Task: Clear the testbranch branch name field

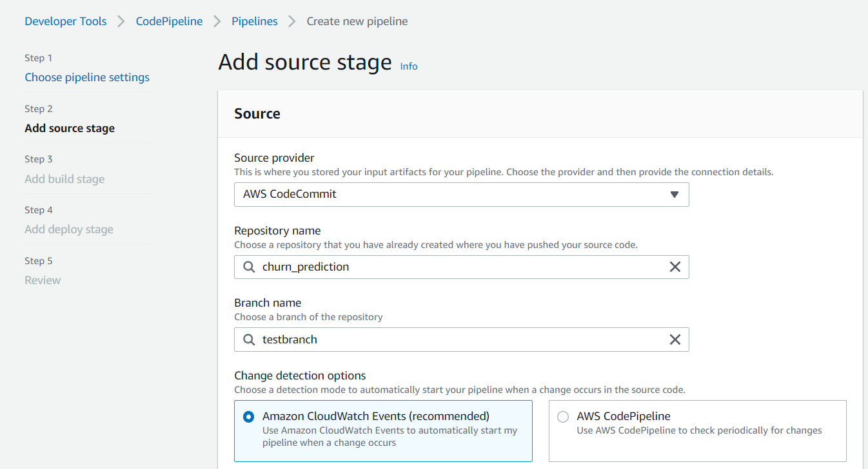Action: click(x=675, y=340)
